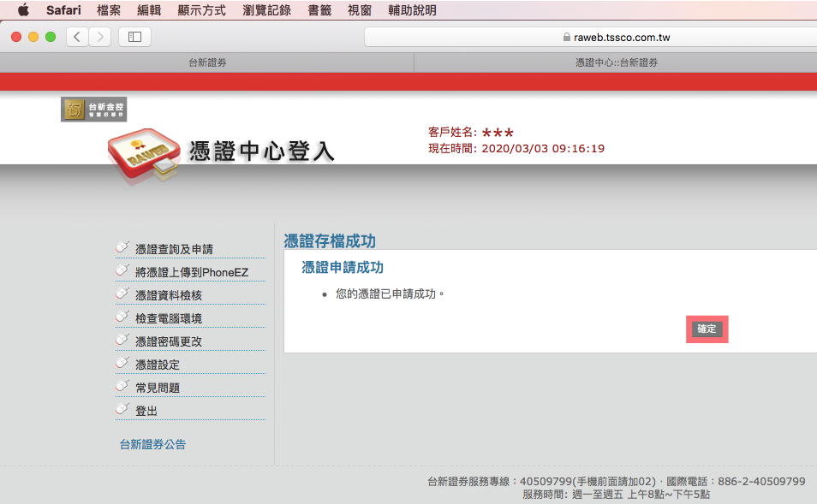The width and height of the screenshot is (817, 504).
Task: Switch to the 台新證券 tab
Action: click(x=207, y=62)
